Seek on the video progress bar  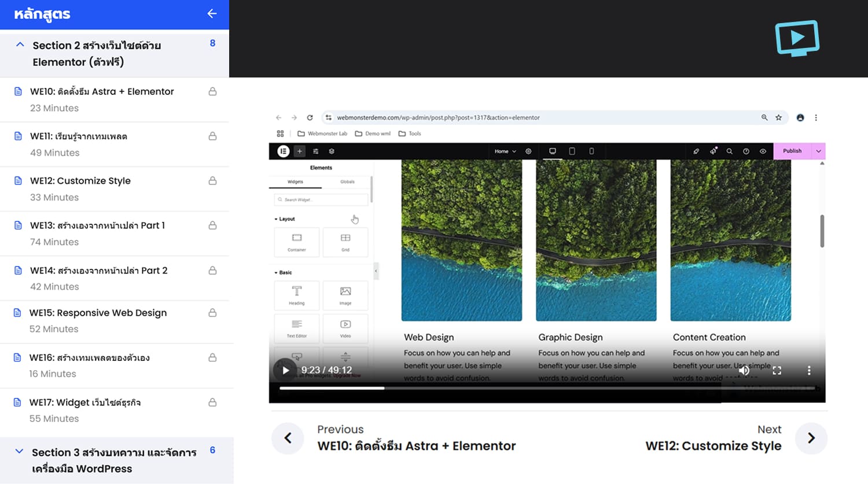tap(547, 388)
